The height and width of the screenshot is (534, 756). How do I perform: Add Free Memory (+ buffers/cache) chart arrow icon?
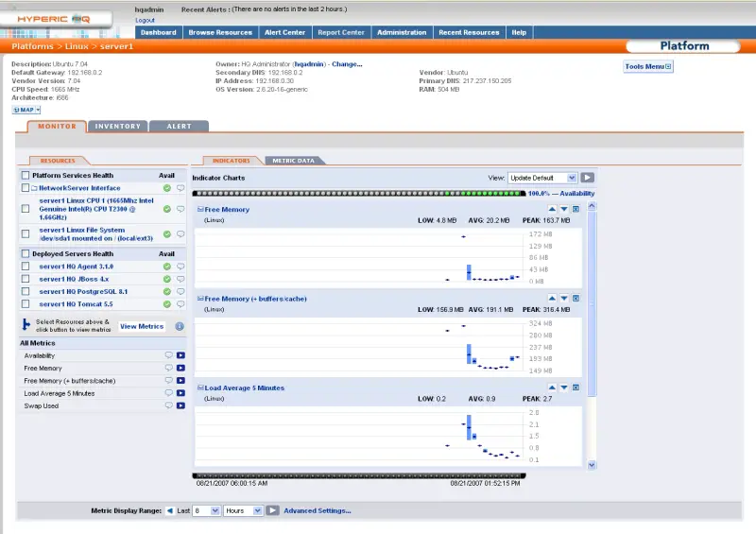[180, 381]
